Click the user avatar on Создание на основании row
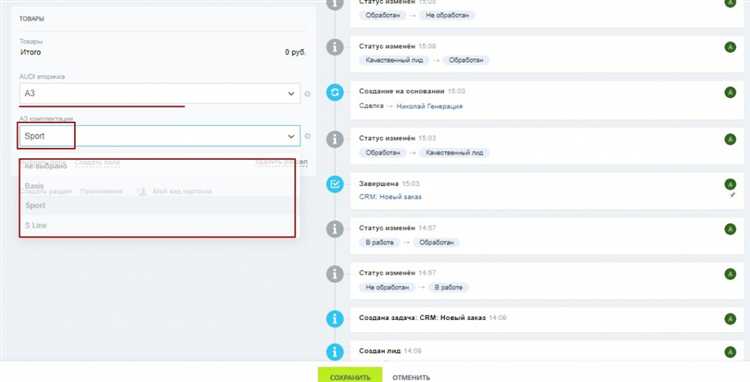 coord(730,92)
